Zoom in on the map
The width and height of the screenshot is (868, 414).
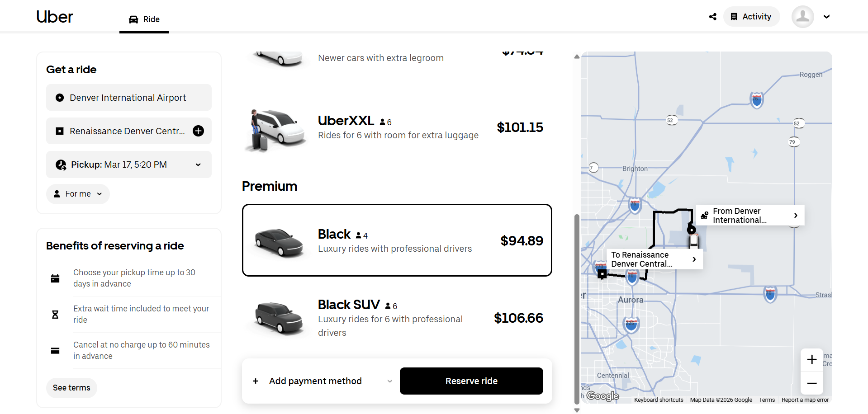812,360
